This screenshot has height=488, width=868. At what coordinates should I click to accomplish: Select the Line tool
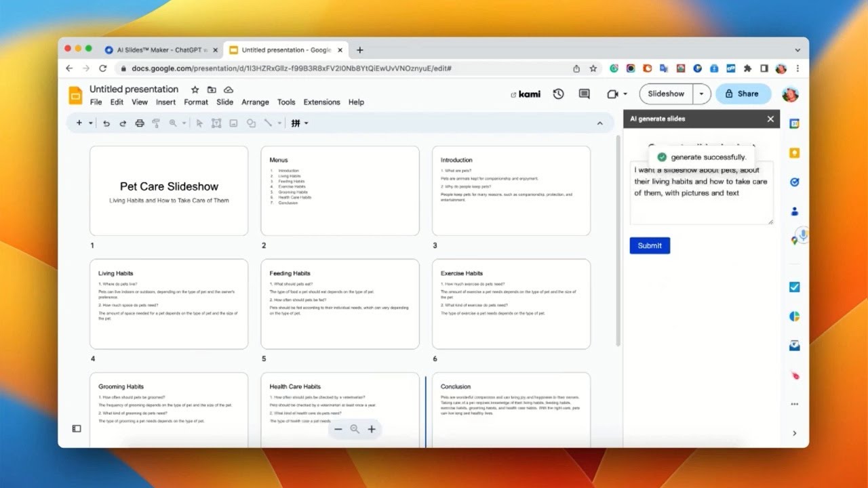click(x=268, y=123)
